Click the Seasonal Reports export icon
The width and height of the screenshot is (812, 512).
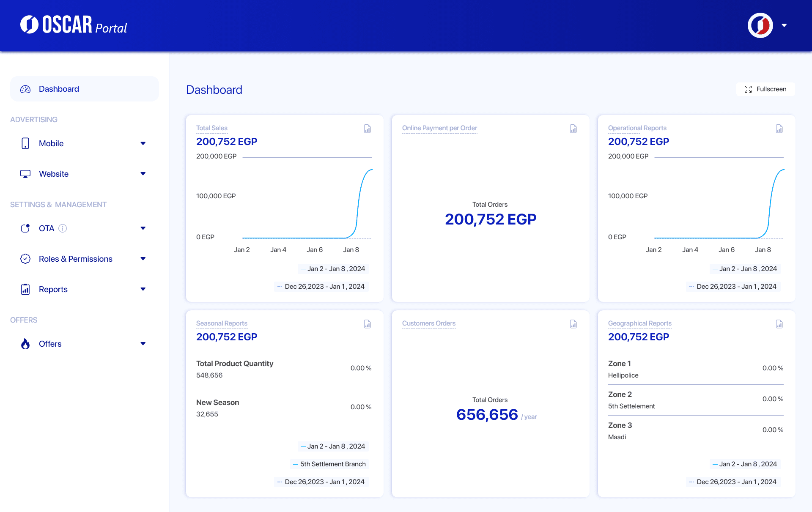[367, 324]
